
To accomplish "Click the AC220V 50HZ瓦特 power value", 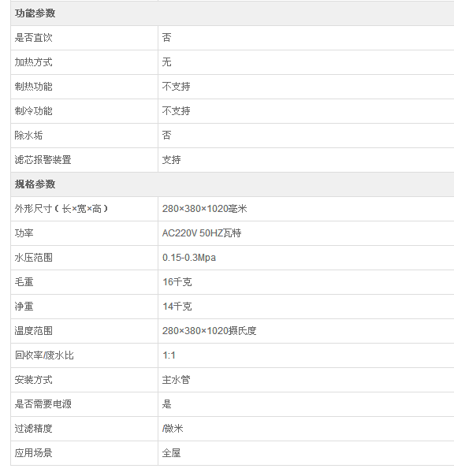I will 202,233.
